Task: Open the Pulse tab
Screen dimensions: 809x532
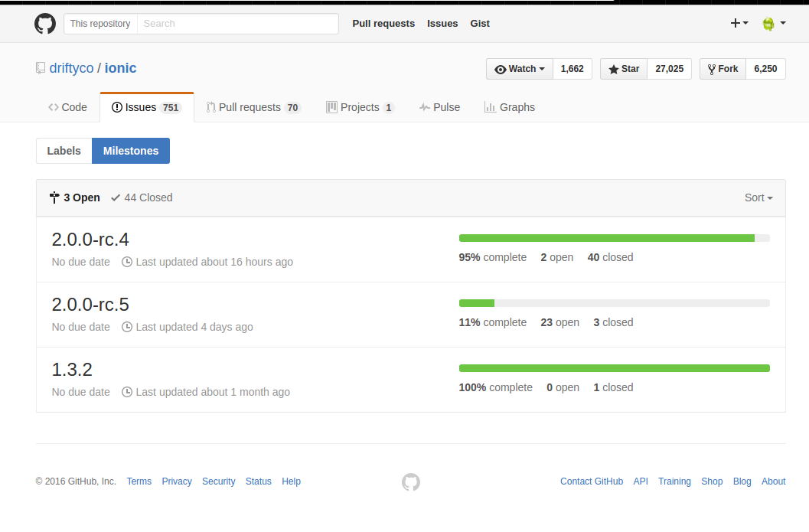Action: 439,107
